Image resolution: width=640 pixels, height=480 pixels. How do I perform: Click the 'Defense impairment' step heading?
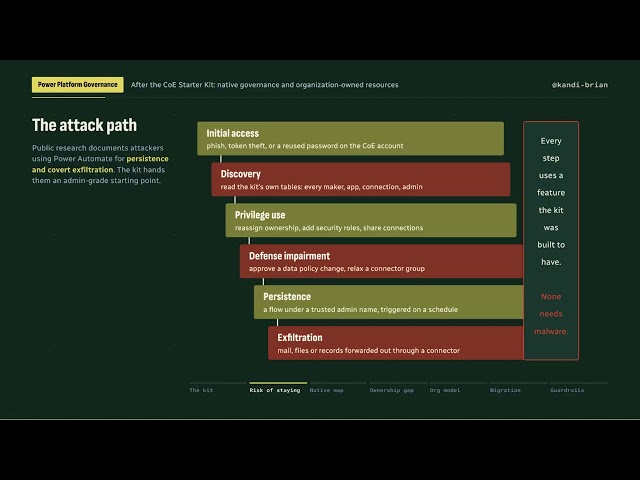[x=289, y=256]
